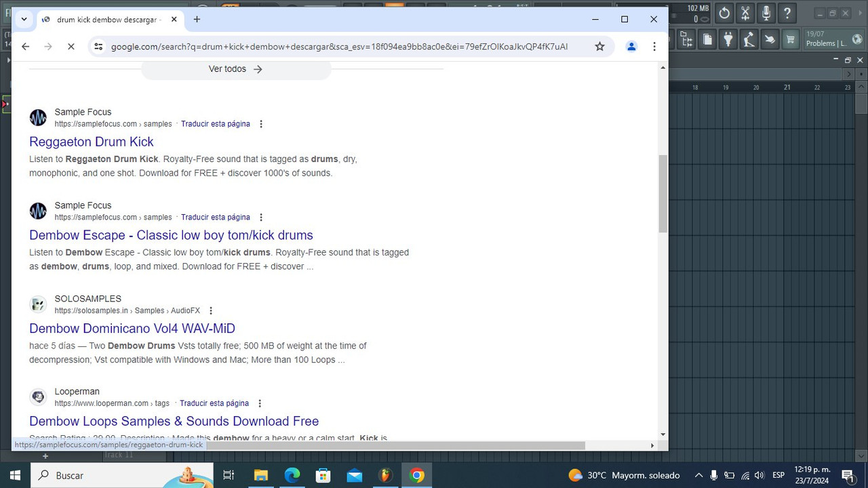Click bar 21 on FL Studio playlist timeline
This screenshot has height=488, width=868.
(x=787, y=87)
